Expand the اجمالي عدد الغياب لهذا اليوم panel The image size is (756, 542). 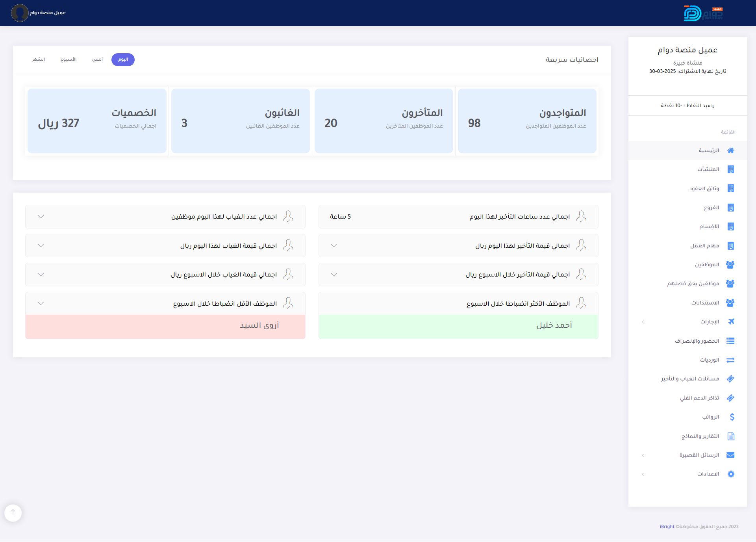pyautogui.click(x=41, y=217)
